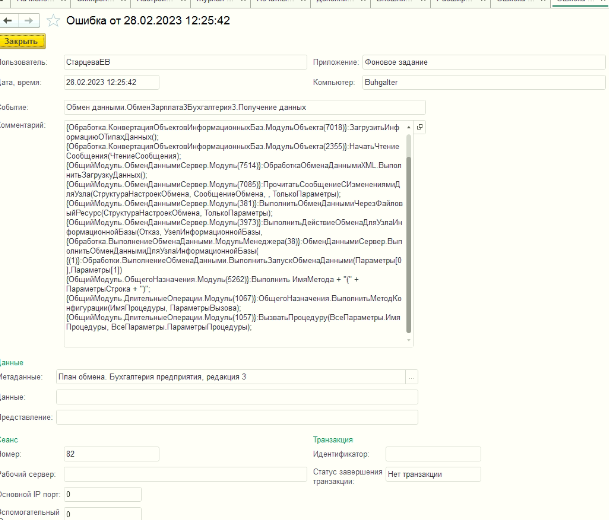This screenshot has width=609, height=520.
Task: Click the Закрыть button
Action: (x=21, y=41)
